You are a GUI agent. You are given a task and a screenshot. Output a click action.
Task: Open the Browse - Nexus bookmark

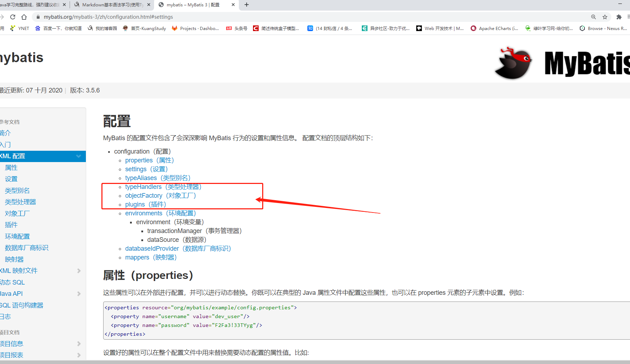tap(603, 28)
